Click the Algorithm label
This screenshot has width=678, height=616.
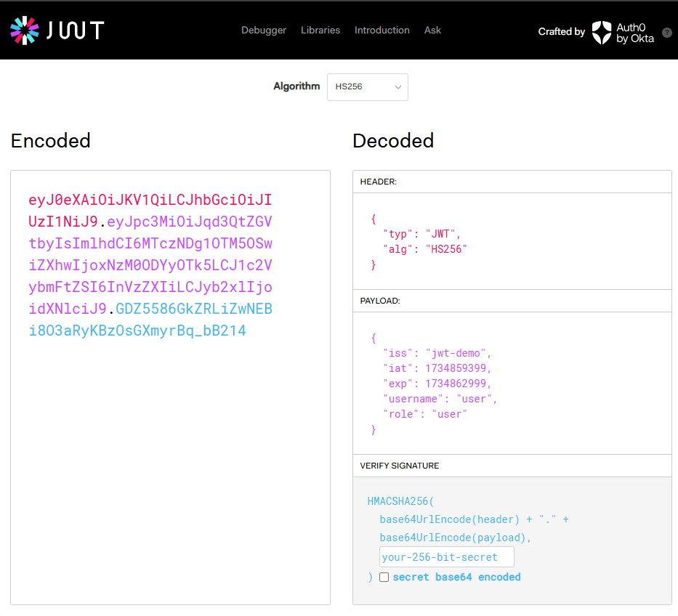296,86
